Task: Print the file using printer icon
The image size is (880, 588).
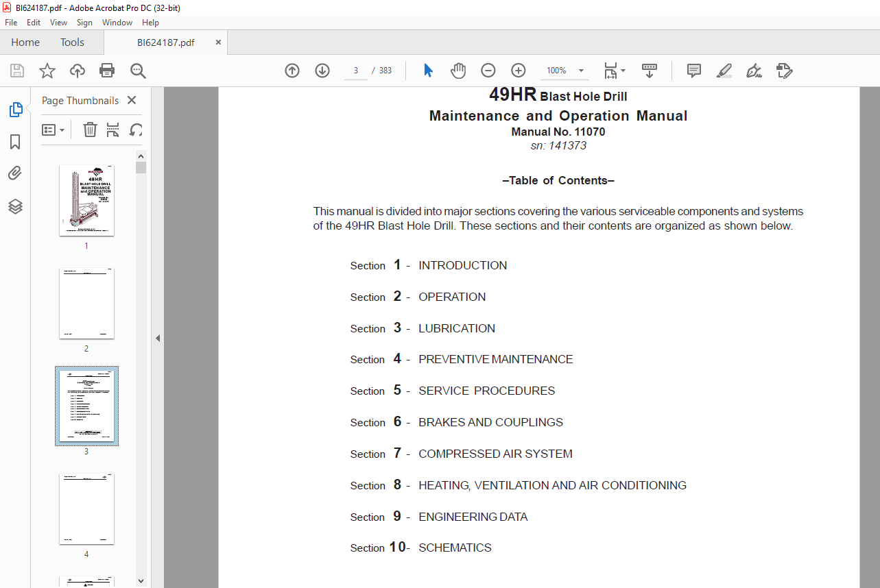Action: pyautogui.click(x=107, y=71)
